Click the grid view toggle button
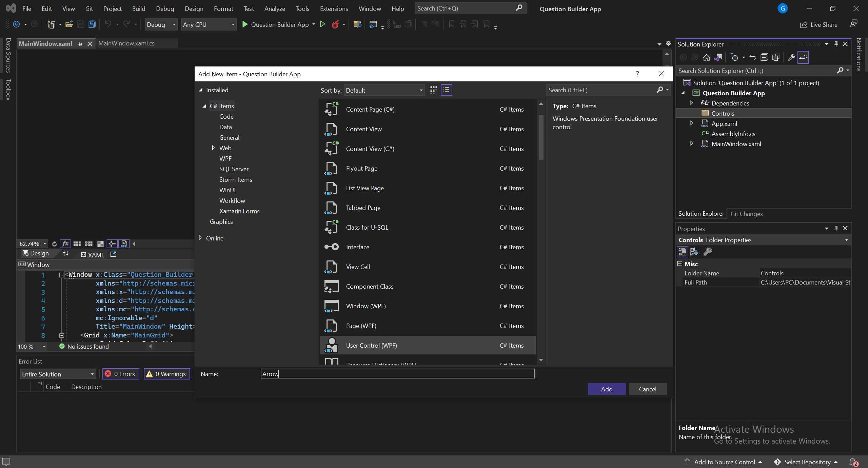Viewport: 868px width, 468px height. pyautogui.click(x=433, y=90)
